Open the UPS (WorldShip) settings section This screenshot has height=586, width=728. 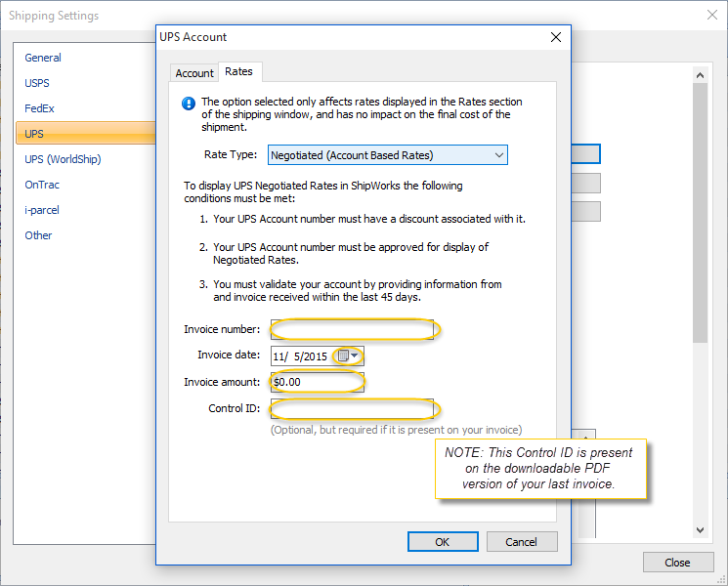[63, 159]
